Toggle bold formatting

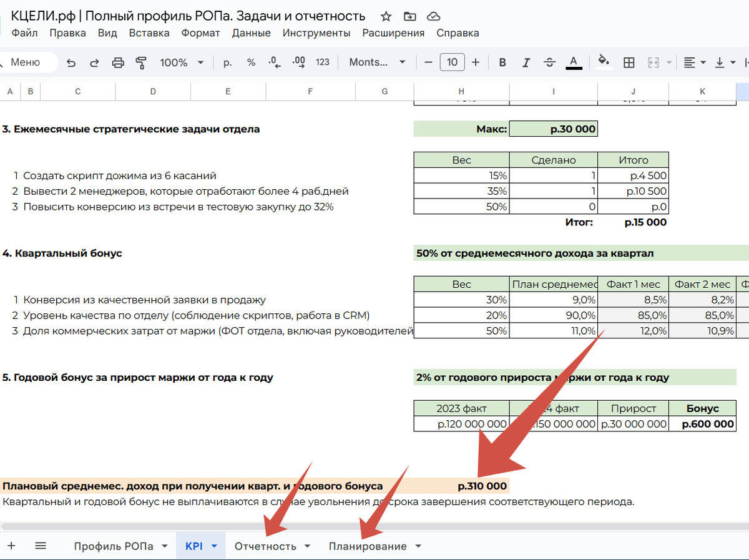coord(502,62)
